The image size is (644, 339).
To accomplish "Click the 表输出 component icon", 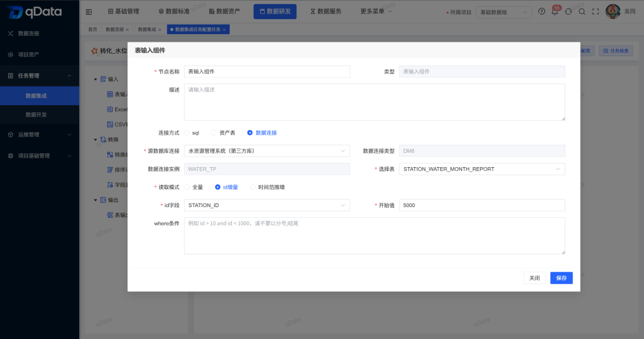I will click(x=110, y=215).
